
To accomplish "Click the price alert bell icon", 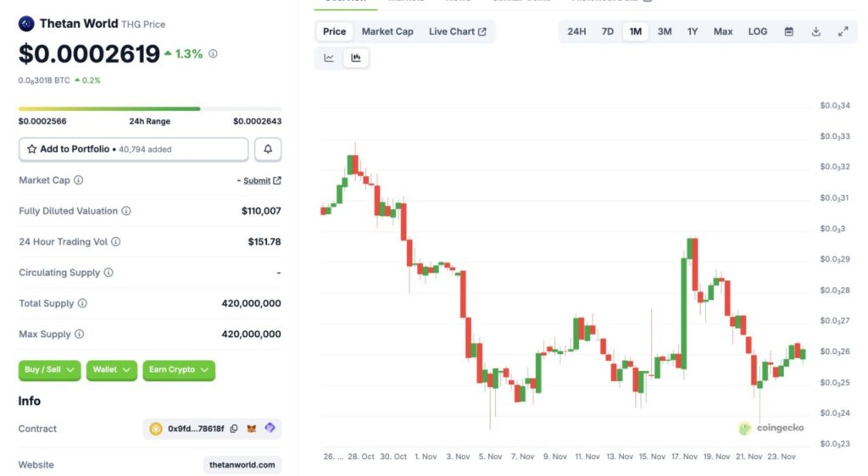I will click(x=268, y=149).
